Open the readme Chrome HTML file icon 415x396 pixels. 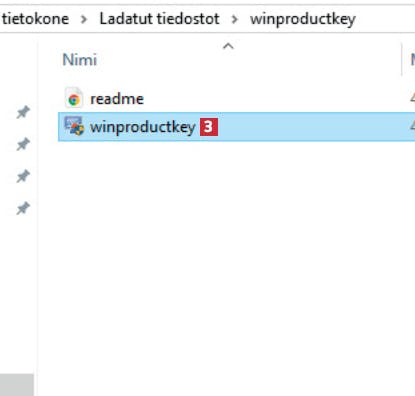click(x=74, y=98)
